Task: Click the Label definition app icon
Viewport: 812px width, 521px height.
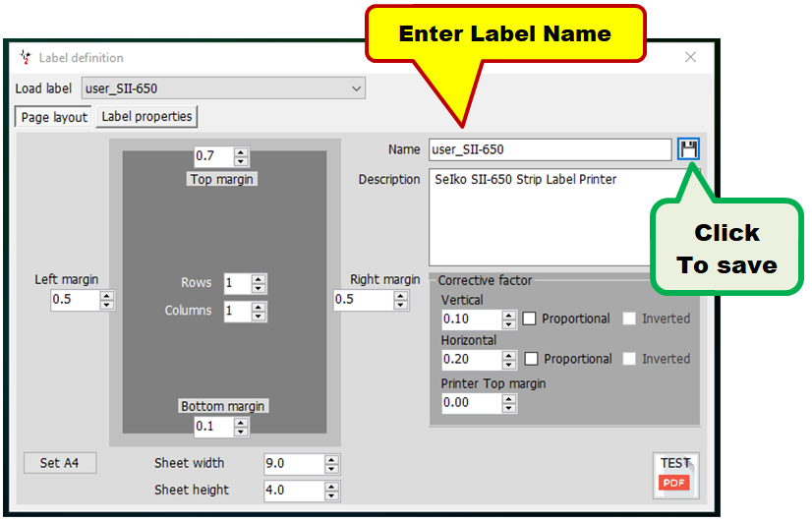Action: [x=26, y=57]
